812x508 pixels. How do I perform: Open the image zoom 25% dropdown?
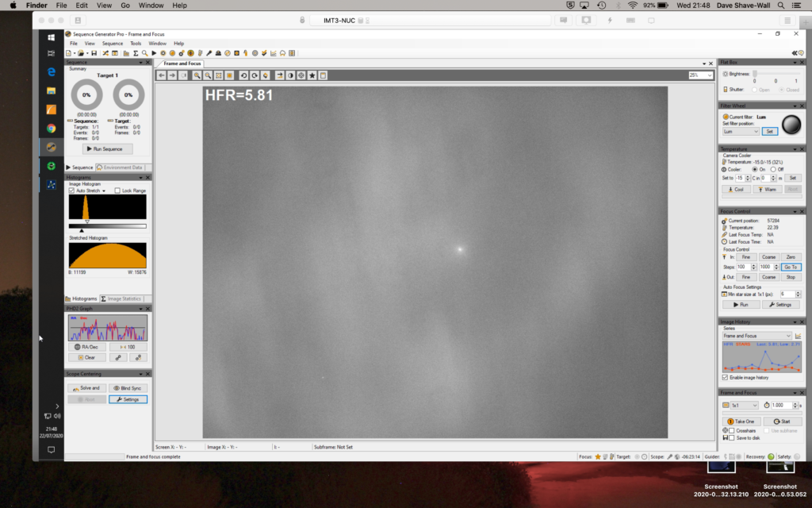[x=701, y=75]
